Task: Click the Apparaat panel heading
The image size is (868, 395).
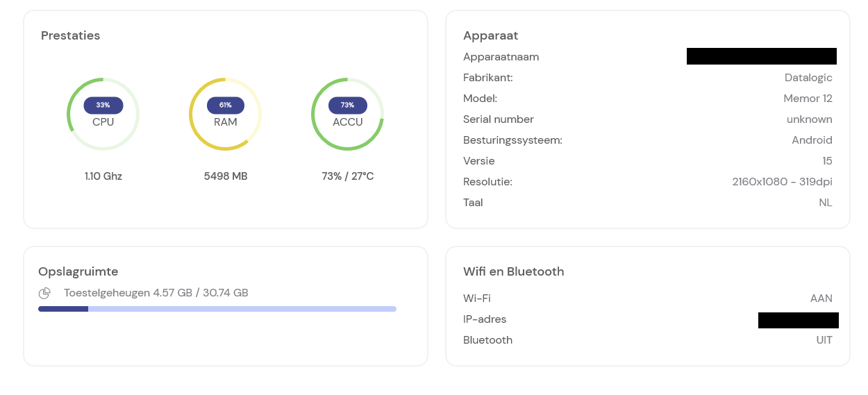Action: 490,35
